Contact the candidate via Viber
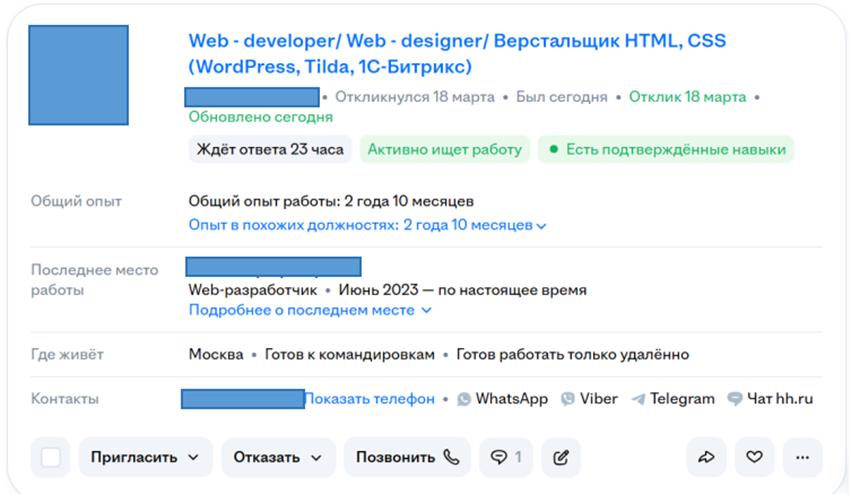 click(589, 399)
